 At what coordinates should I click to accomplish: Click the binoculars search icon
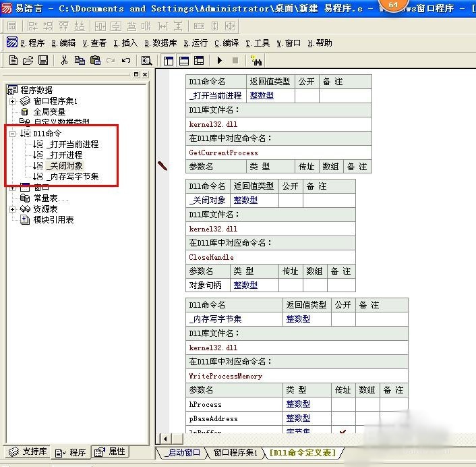click(256, 61)
